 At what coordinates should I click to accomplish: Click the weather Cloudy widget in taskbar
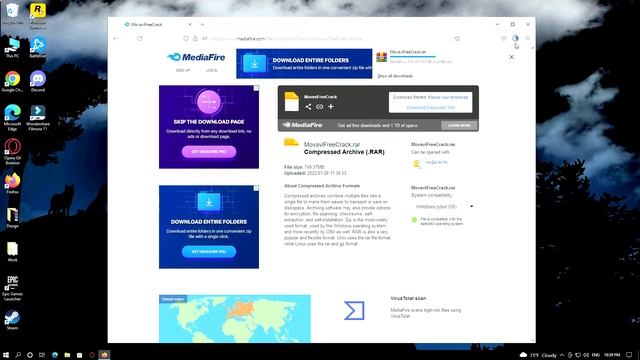(x=538, y=355)
